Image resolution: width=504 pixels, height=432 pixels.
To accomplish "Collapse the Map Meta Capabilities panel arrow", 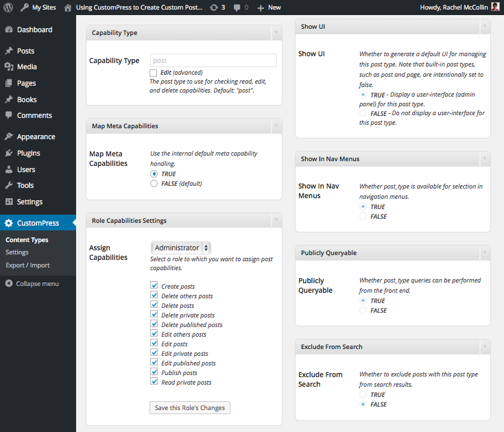I will pos(276,126).
